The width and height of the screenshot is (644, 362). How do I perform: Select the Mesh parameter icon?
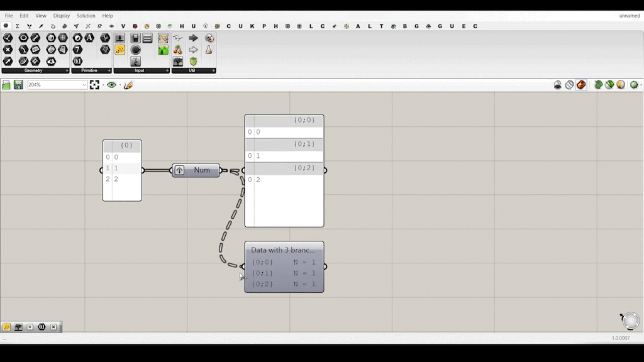63,38
